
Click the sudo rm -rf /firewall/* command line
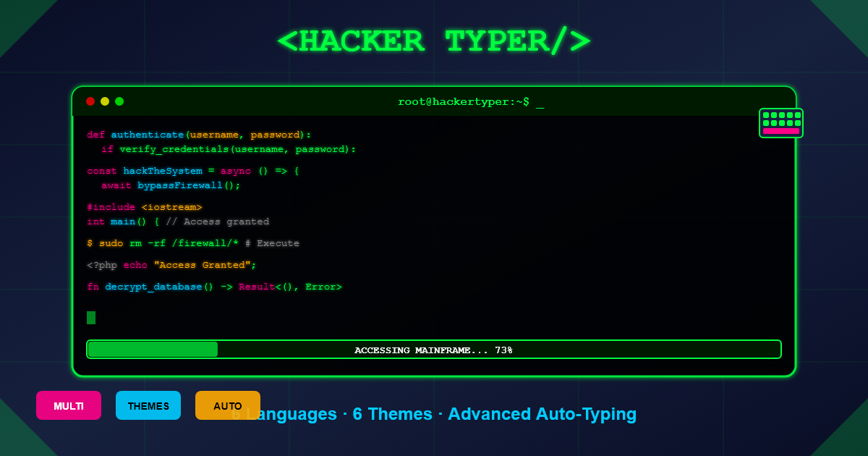click(x=193, y=242)
